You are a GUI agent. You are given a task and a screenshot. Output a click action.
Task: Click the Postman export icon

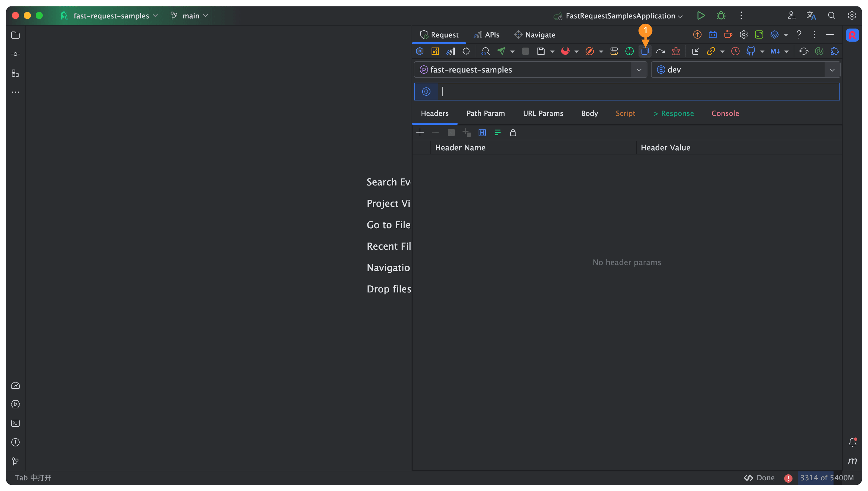[x=589, y=51]
